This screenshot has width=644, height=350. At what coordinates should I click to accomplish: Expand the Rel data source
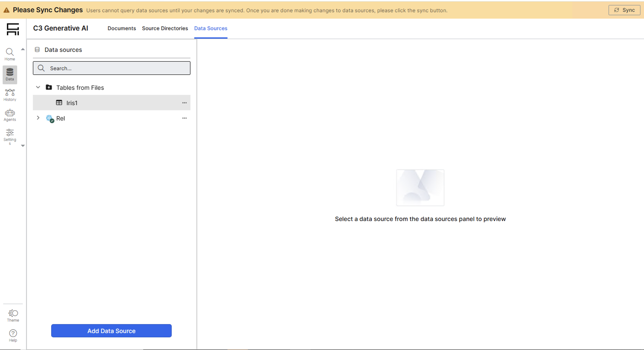[38, 118]
